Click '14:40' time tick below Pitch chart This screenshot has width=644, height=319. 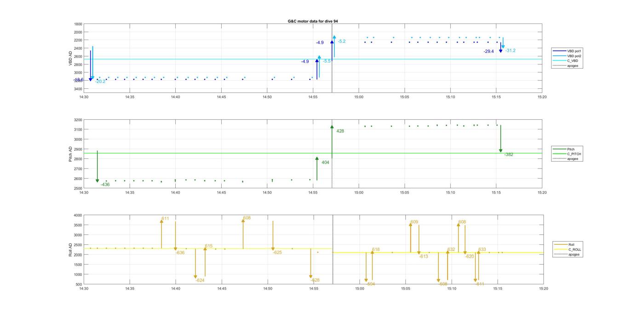175,193
